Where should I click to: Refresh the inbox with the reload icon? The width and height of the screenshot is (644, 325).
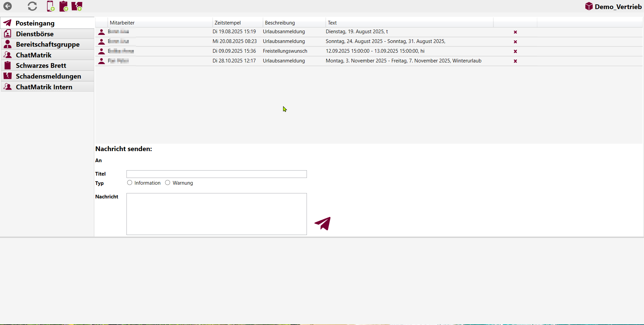[32, 6]
